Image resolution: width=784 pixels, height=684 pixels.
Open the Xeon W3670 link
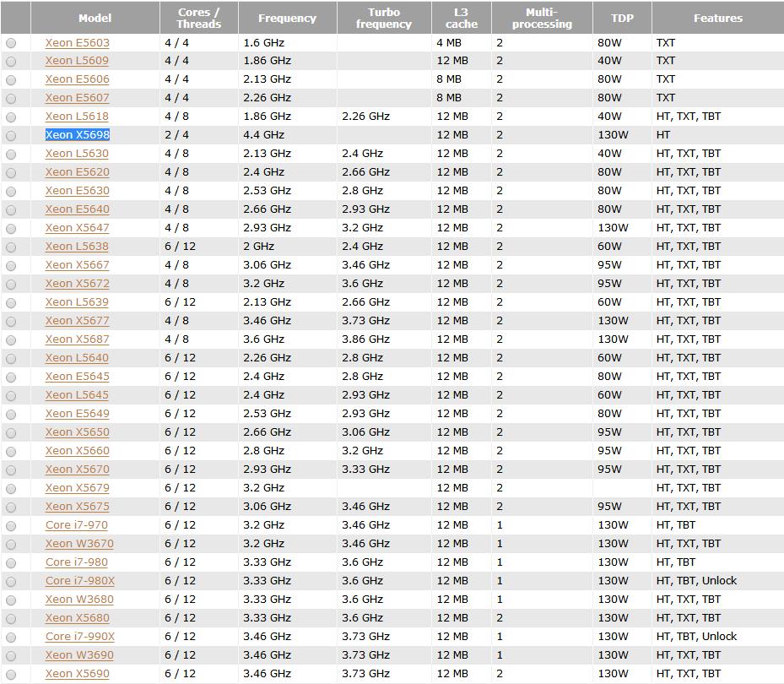click(79, 543)
